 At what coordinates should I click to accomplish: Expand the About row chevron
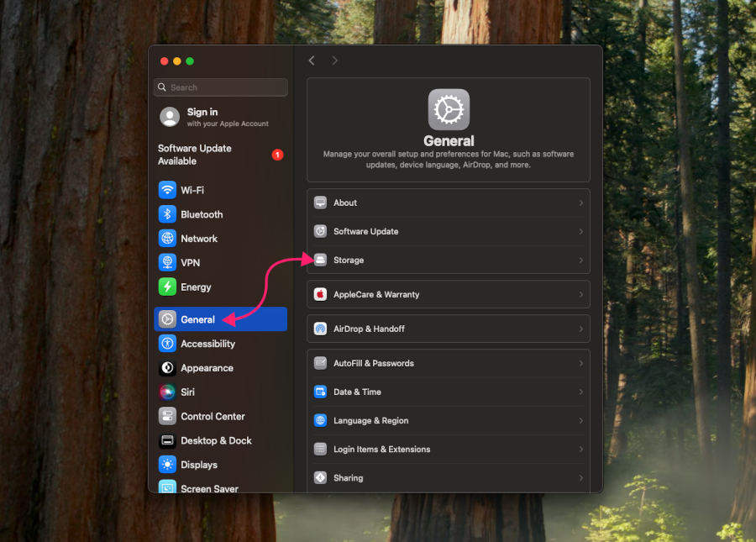tap(581, 203)
